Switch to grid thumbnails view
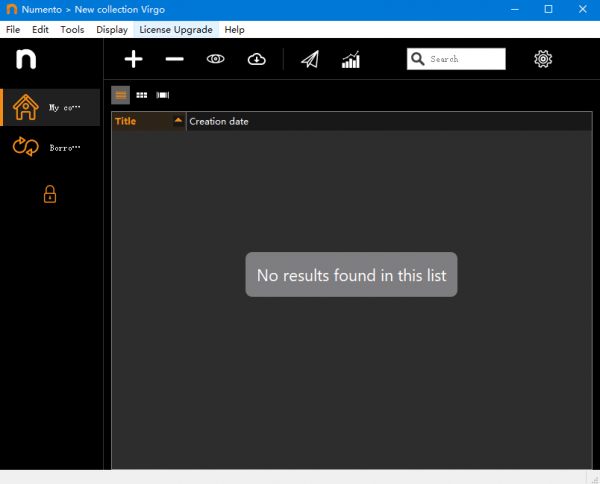This screenshot has height=484, width=600. 141,95
